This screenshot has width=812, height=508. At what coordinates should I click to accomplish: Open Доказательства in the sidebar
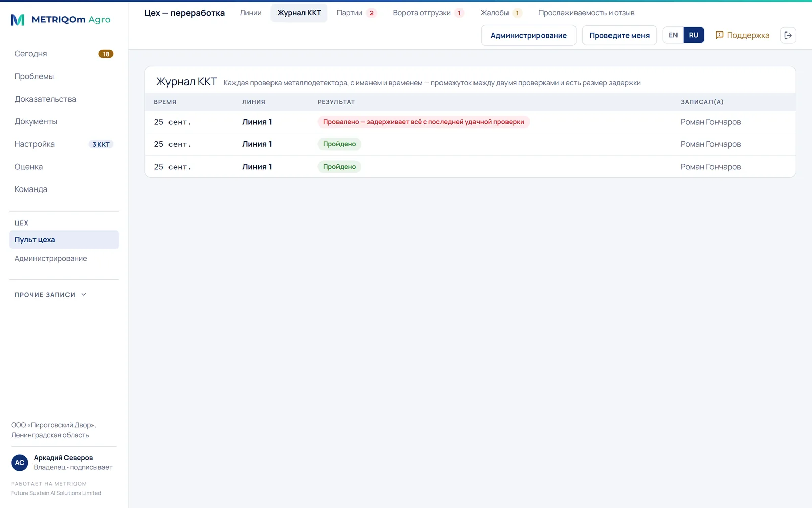click(x=45, y=99)
